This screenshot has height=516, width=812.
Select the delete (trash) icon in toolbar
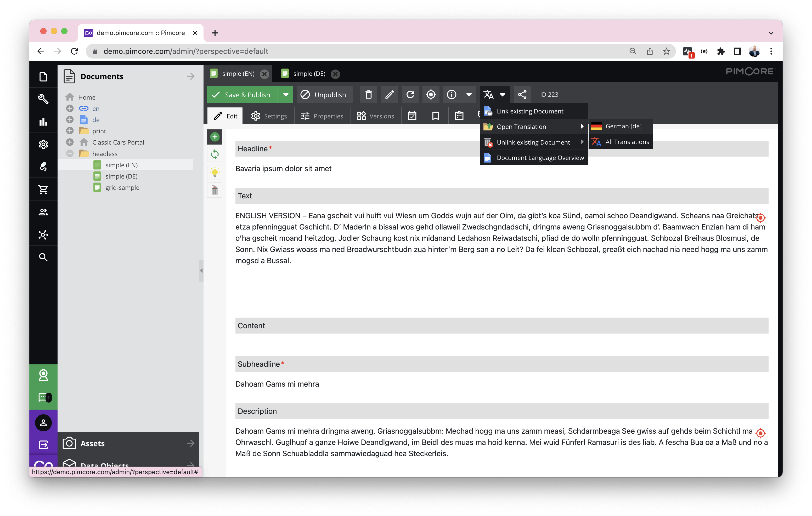click(368, 95)
